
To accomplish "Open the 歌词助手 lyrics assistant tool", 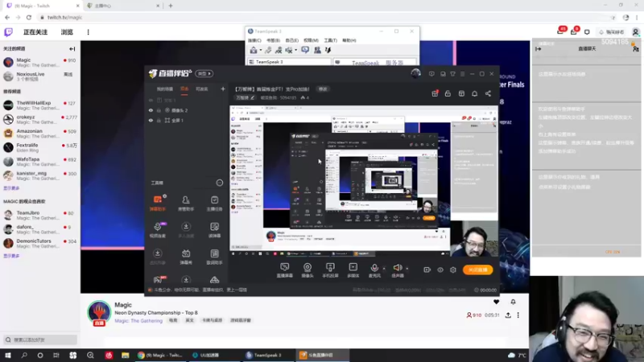I will pos(214,257).
